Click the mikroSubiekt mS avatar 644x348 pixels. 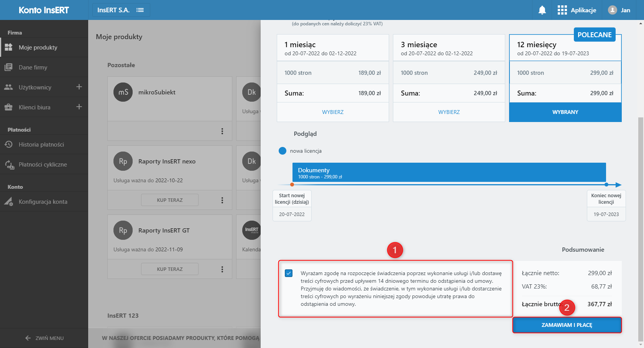coord(123,92)
